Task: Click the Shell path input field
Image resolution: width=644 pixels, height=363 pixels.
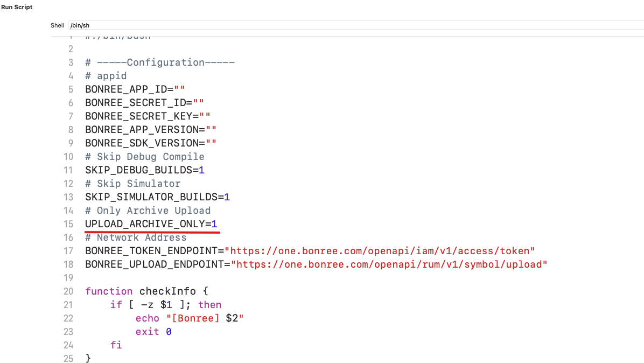Action: point(355,25)
